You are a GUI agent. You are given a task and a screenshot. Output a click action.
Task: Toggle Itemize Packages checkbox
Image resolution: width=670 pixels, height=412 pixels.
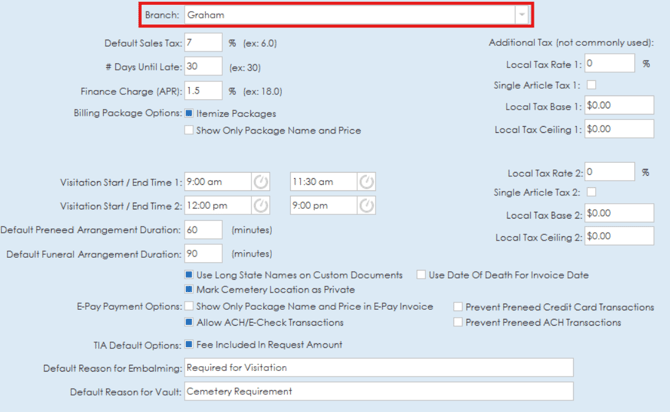189,114
